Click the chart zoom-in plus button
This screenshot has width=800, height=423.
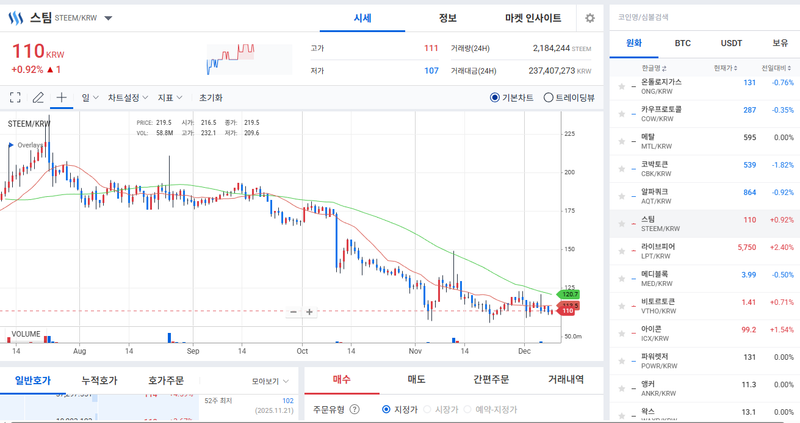(310, 312)
